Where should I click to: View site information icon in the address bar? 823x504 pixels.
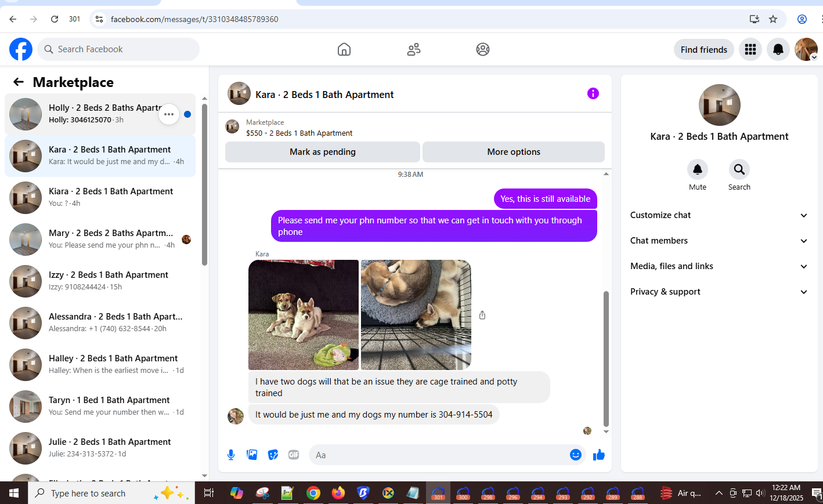[x=99, y=19]
